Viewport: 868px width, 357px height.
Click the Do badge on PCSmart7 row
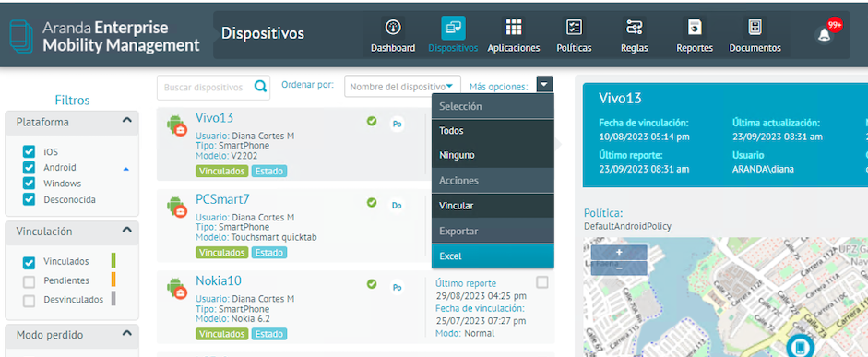pyautogui.click(x=397, y=206)
